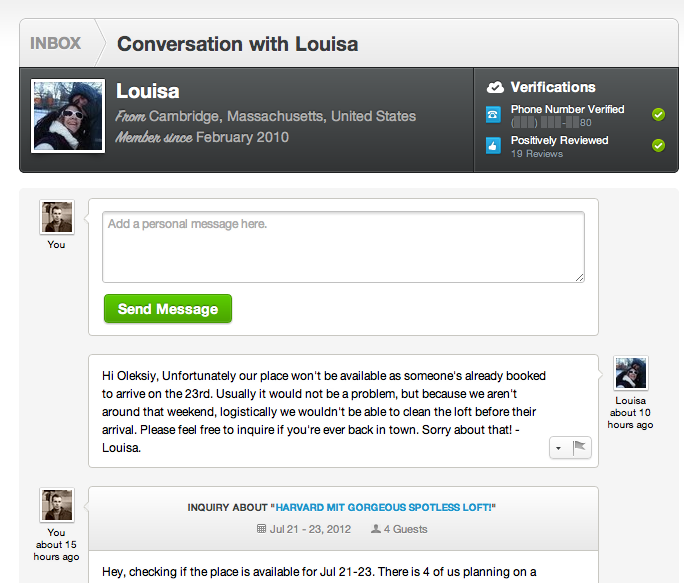This screenshot has width=684, height=583.
Task: Open Harvard MIT Gorgeous Spotless Loft listing link
Action: click(386, 507)
